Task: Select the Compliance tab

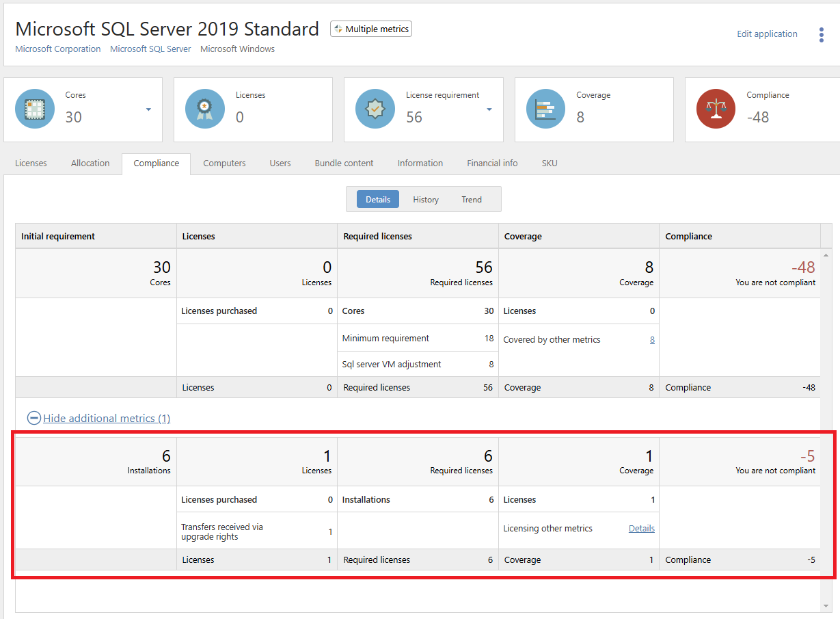Action: (x=157, y=163)
